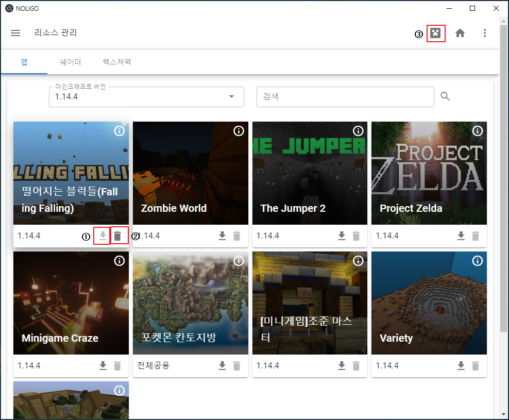This screenshot has width=509, height=420.
Task: Download The Jumper 2 map
Action: (342, 236)
